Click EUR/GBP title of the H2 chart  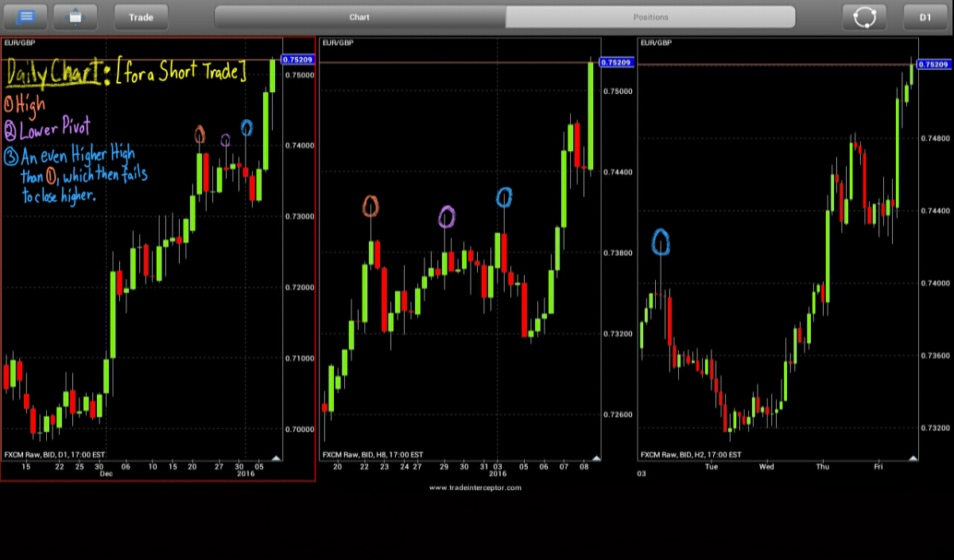tap(656, 42)
